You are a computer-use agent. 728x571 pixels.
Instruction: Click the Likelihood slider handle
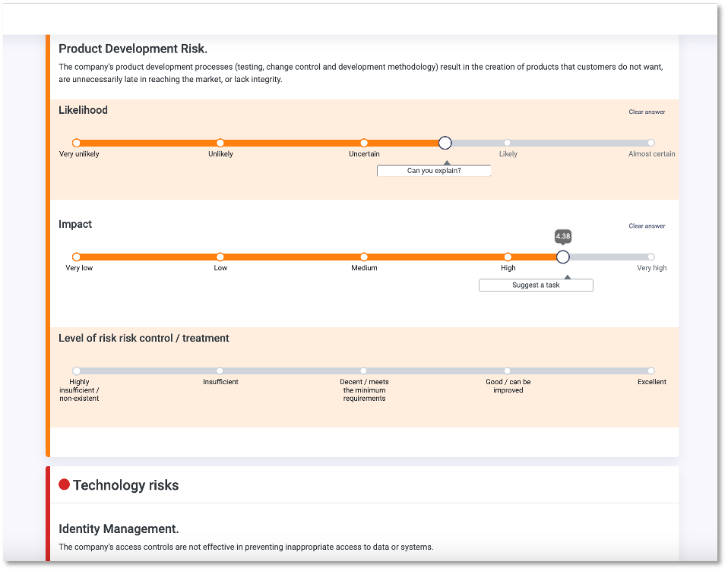click(x=445, y=143)
